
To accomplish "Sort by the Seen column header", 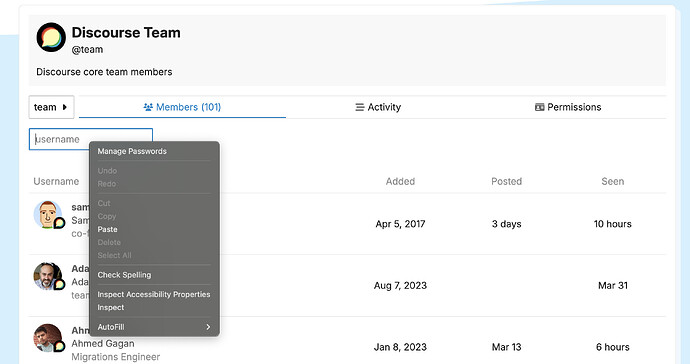I will 613,181.
